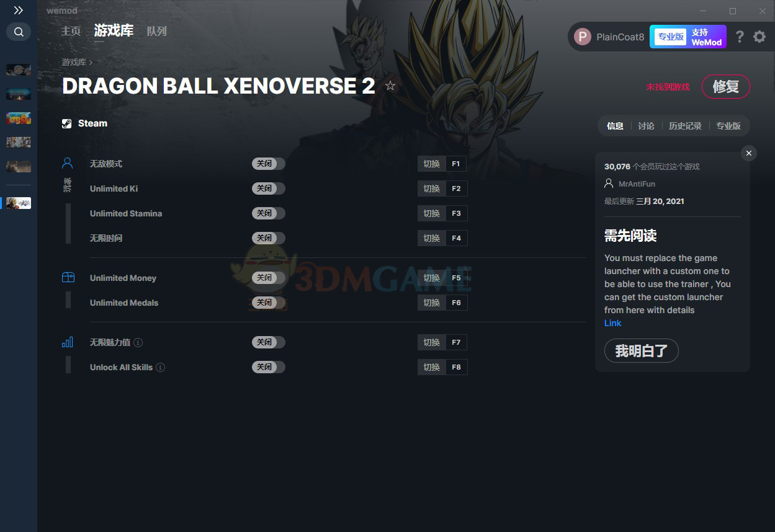Open fourth game thumbnail in sidebar
This screenshot has height=532, width=775.
point(19,142)
